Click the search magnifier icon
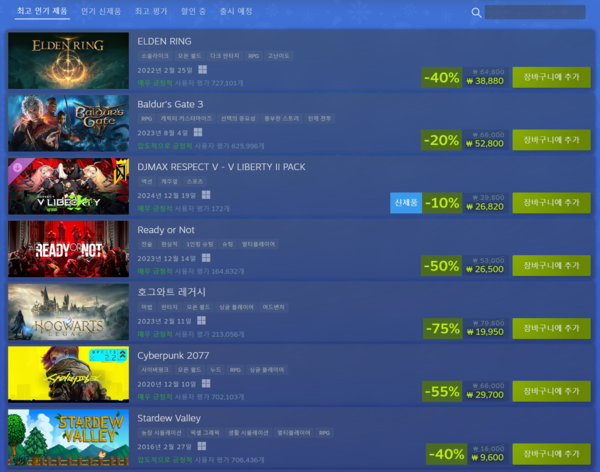 (476, 13)
